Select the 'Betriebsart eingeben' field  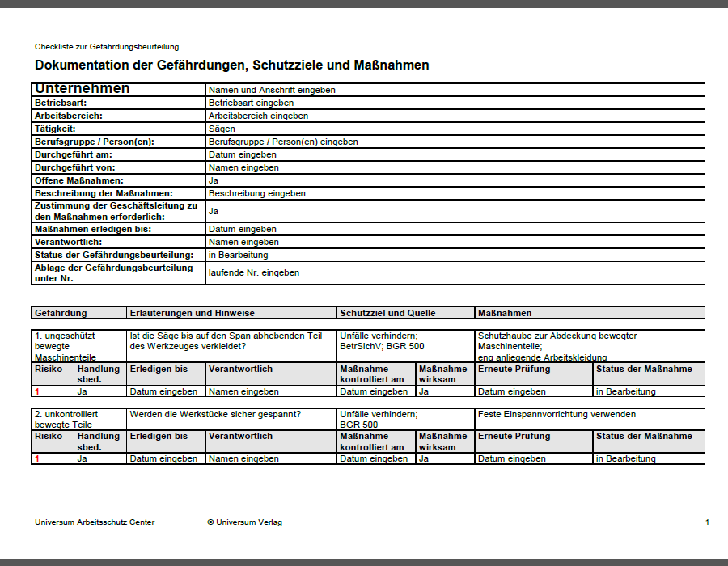455,103
